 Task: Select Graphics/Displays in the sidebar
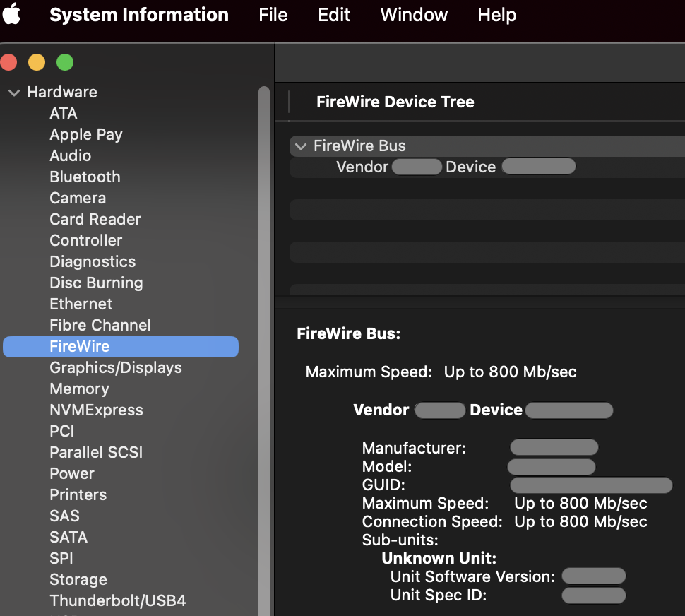pos(116,368)
